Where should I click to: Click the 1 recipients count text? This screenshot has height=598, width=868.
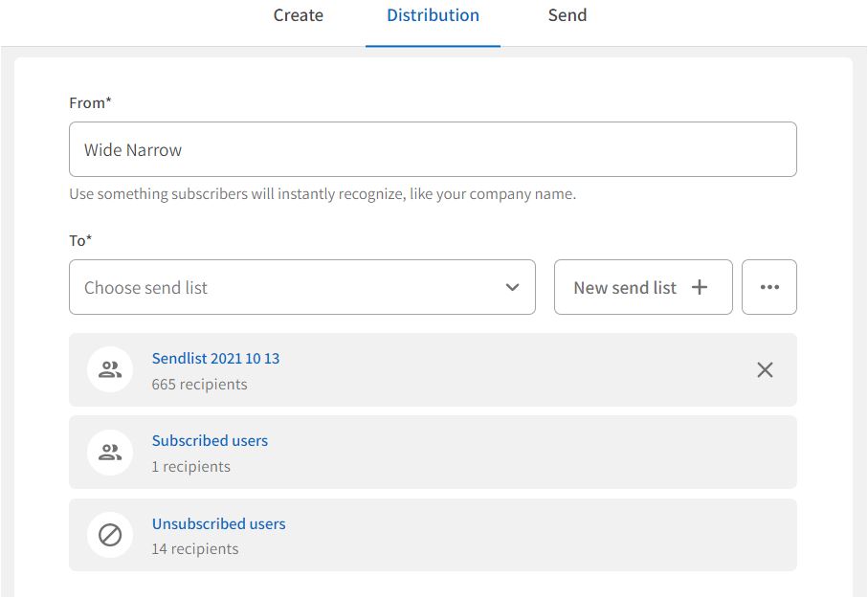tap(190, 467)
